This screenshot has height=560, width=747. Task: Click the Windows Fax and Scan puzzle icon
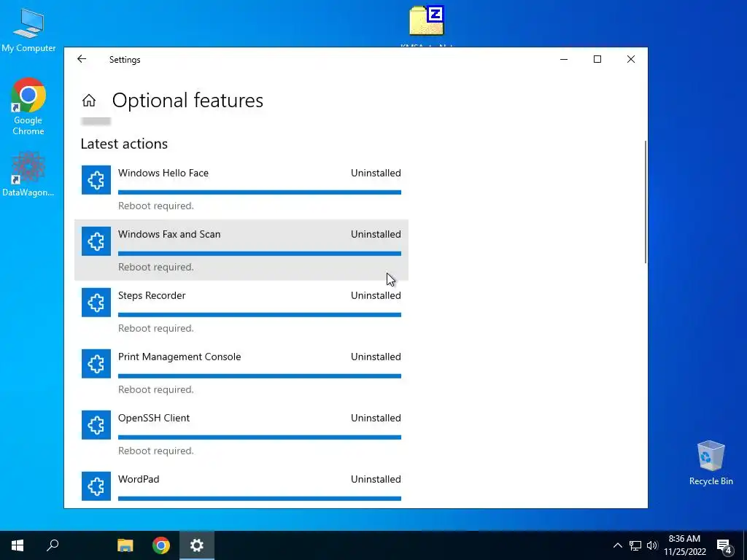[96, 241]
